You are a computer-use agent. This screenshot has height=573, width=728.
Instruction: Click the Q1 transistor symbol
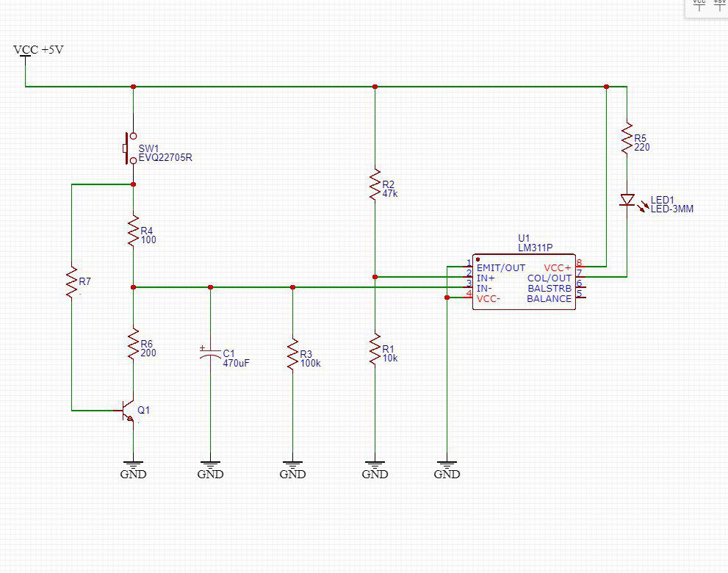click(129, 413)
